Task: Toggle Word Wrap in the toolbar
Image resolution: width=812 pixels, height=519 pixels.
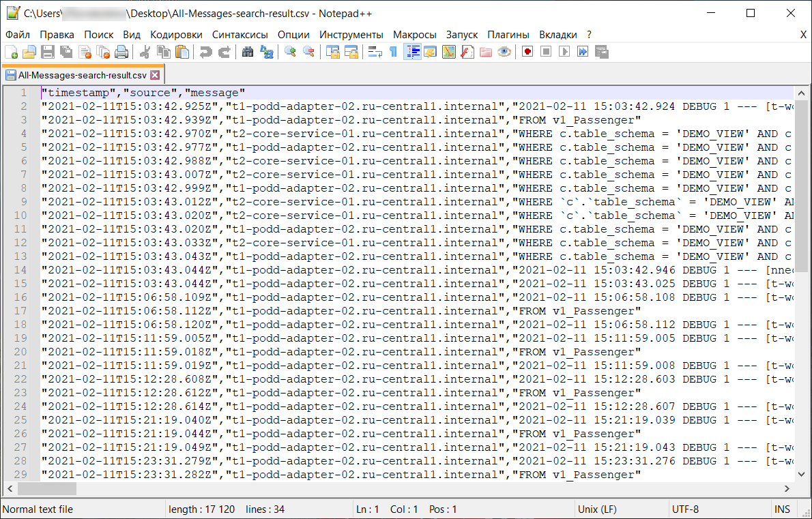Action: click(375, 52)
